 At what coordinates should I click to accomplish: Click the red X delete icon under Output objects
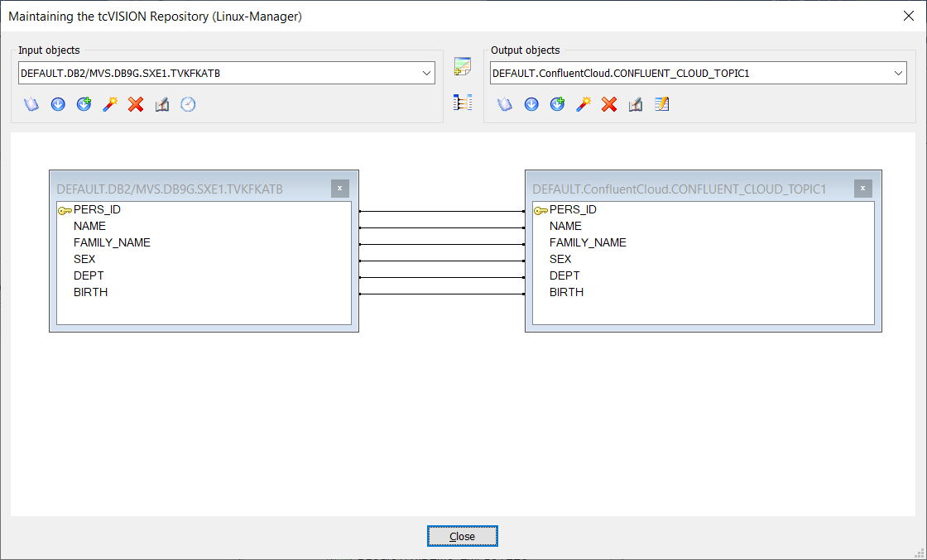click(x=609, y=104)
